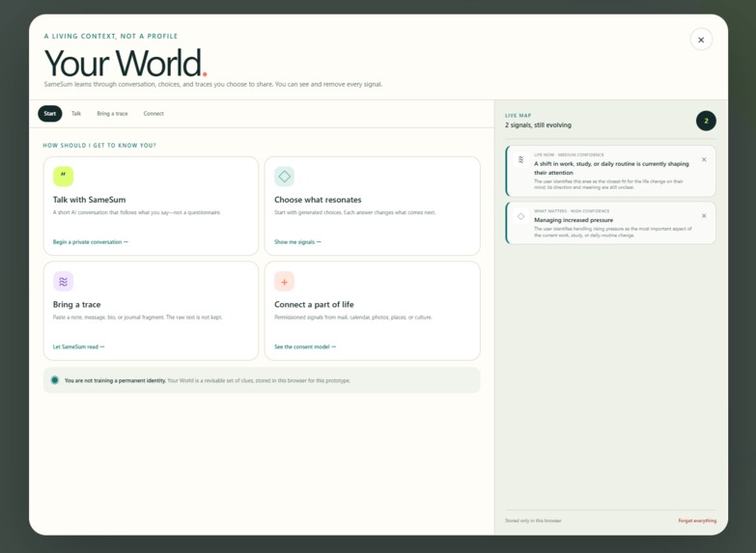Click Let SameSum read link

(x=78, y=346)
